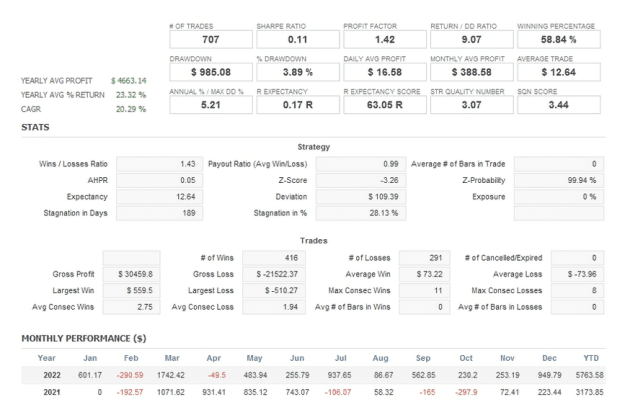This screenshot has height=412, width=625.
Task: Click the Stagnation in Days field
Action: tap(159, 213)
